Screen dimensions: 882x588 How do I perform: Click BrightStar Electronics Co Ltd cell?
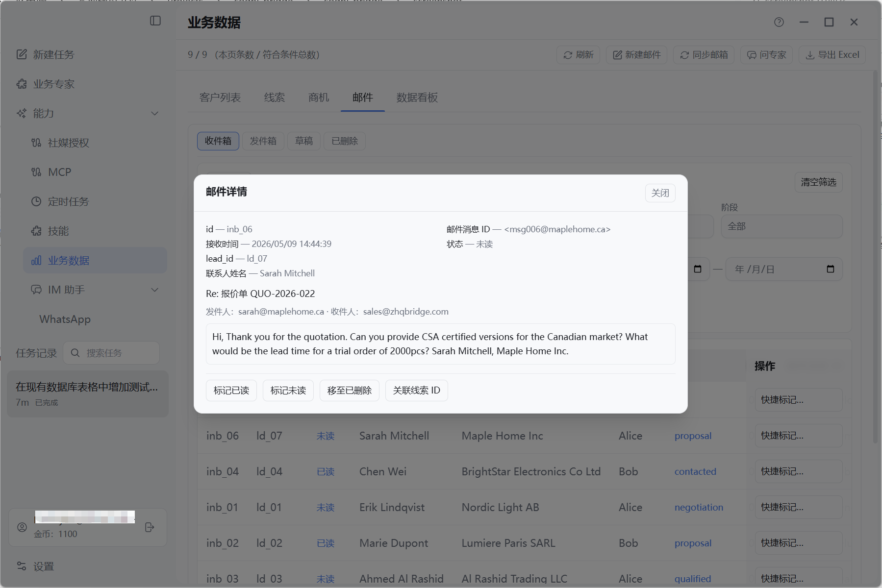[x=531, y=471]
